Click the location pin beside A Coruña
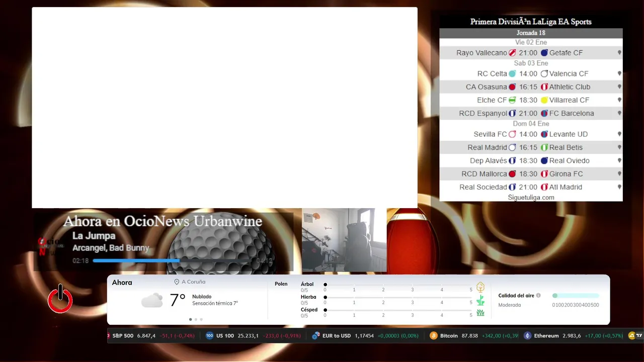Screen dimensions: 644x362 [x=177, y=282]
